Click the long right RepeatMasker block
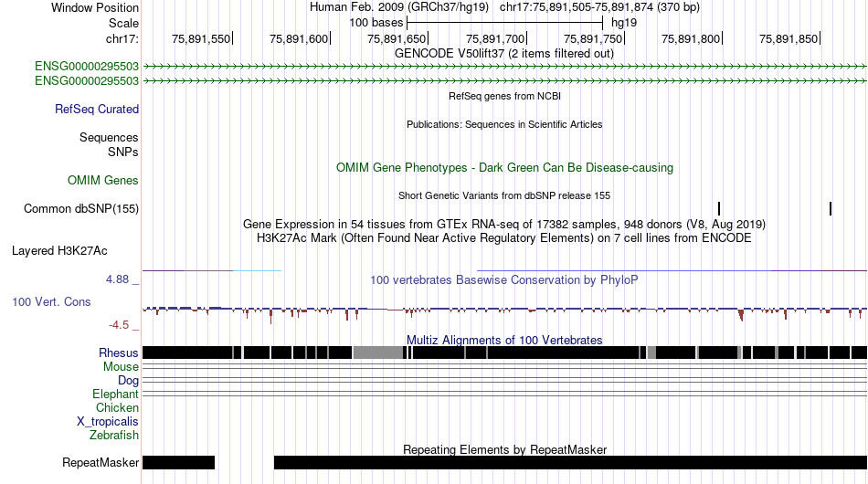This screenshot has height=484, width=868. (571, 462)
